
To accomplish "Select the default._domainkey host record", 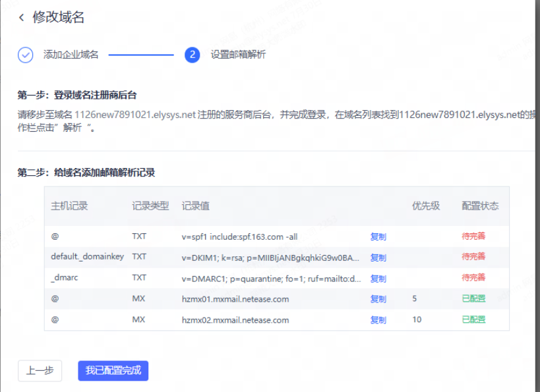I will click(88, 257).
